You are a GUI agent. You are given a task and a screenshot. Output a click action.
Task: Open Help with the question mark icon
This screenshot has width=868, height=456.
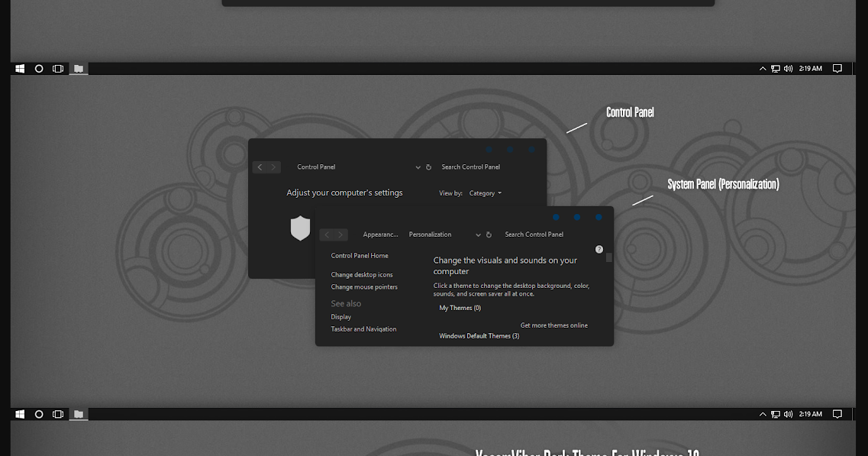pos(599,249)
